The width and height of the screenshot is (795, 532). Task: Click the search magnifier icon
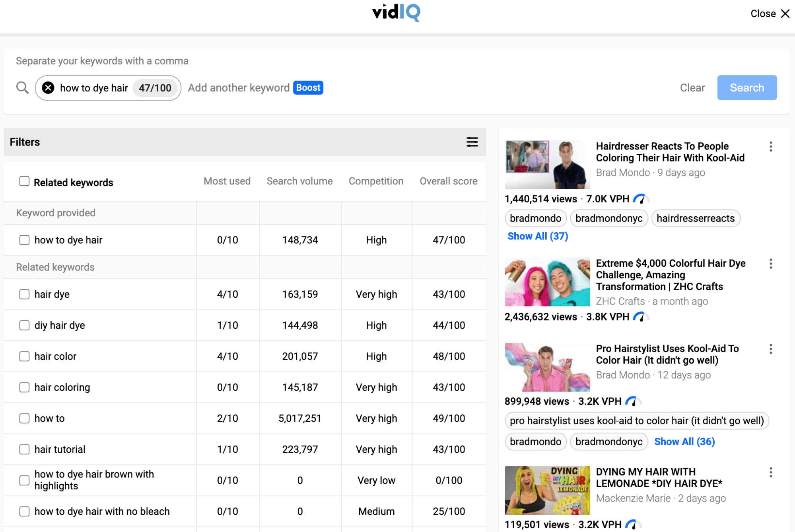click(x=22, y=87)
